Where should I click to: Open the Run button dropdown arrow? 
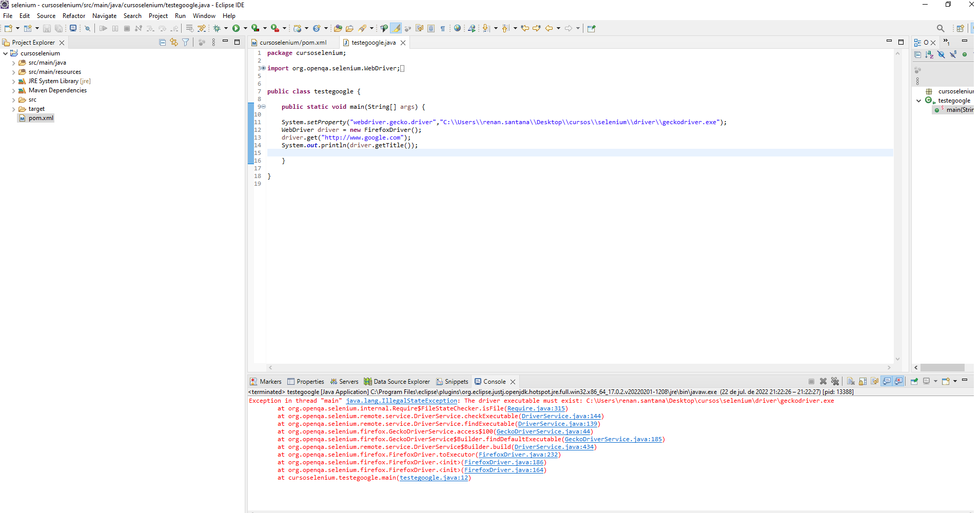pos(245,28)
